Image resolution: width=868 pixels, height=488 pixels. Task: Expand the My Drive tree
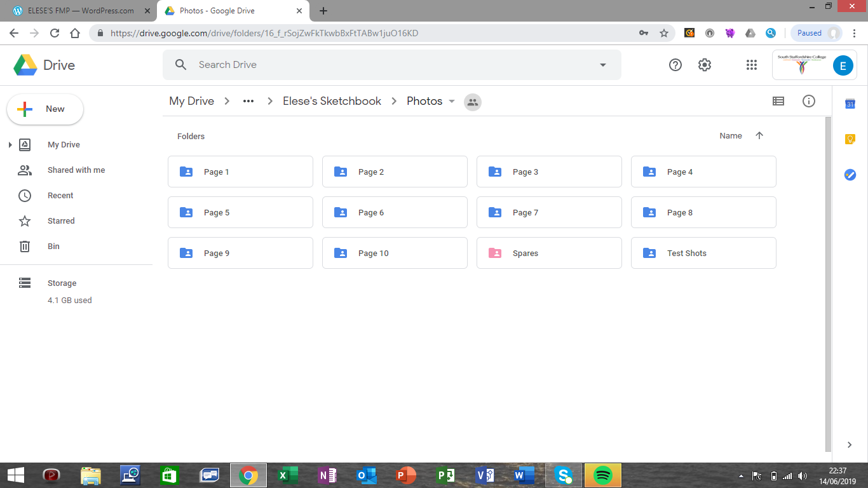point(10,145)
